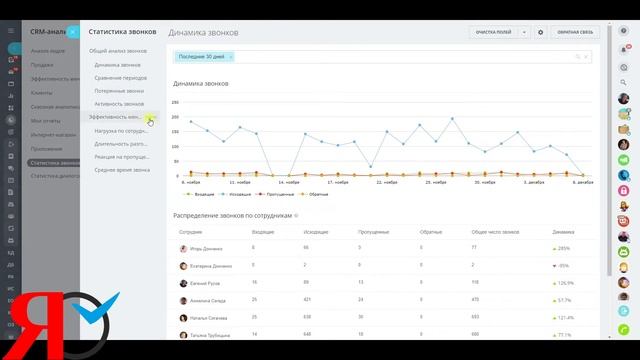Open the Последние 30 дней period filter
The height and width of the screenshot is (360, 640).
tap(202, 57)
